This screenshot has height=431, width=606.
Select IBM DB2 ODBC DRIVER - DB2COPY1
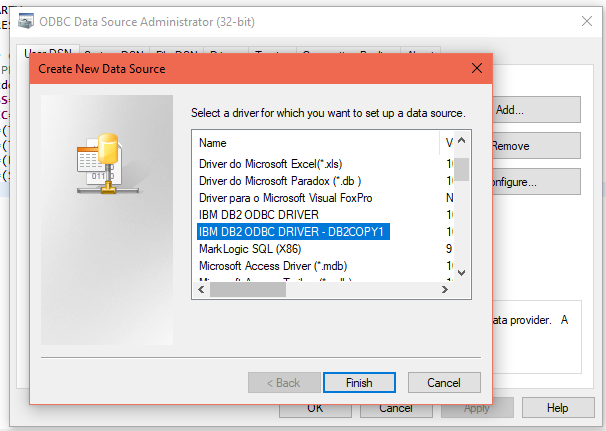[293, 232]
